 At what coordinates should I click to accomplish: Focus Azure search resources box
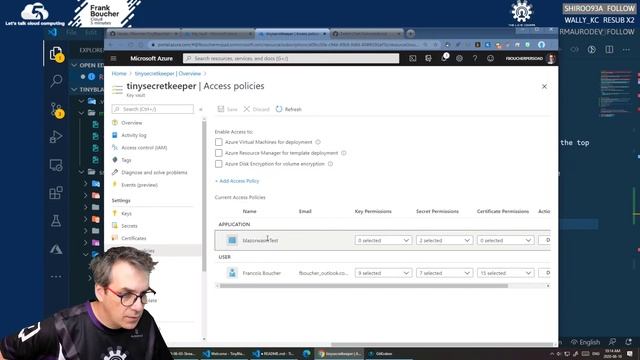(x=291, y=58)
